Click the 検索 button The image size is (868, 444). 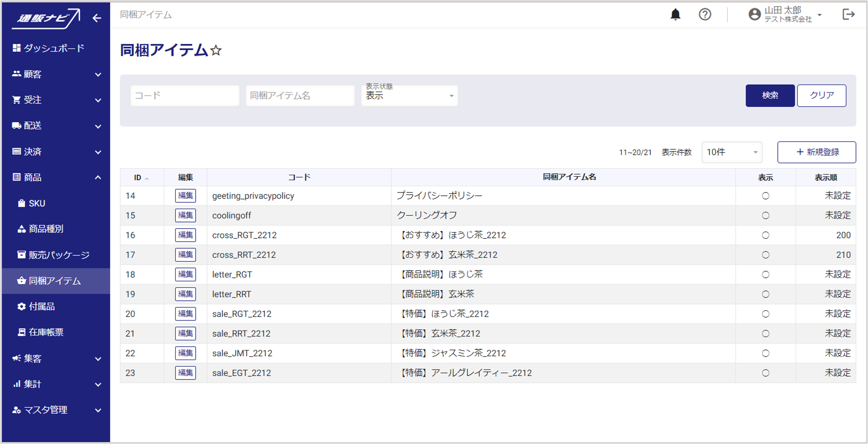770,95
